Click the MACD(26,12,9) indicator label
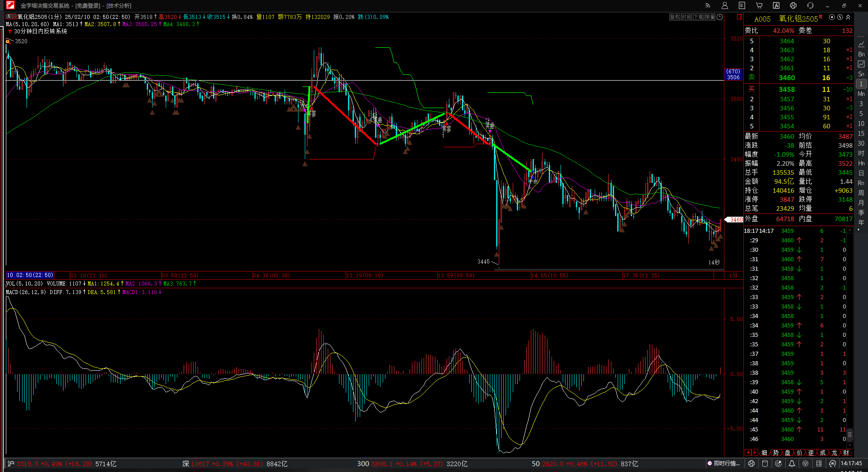 tap(26, 292)
